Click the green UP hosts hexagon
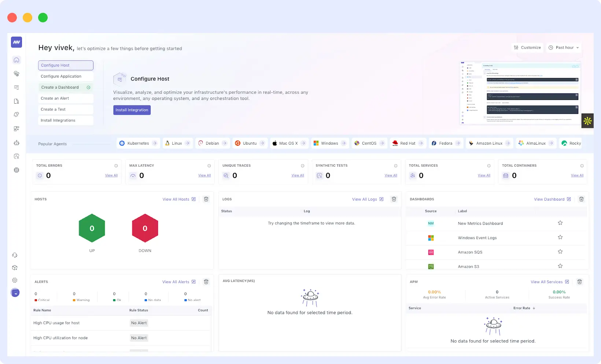 coord(92,228)
